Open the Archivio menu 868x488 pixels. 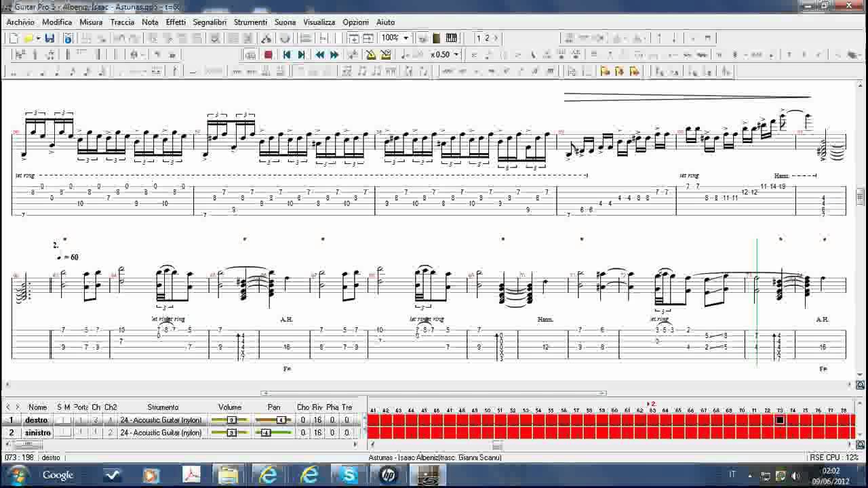pos(20,22)
